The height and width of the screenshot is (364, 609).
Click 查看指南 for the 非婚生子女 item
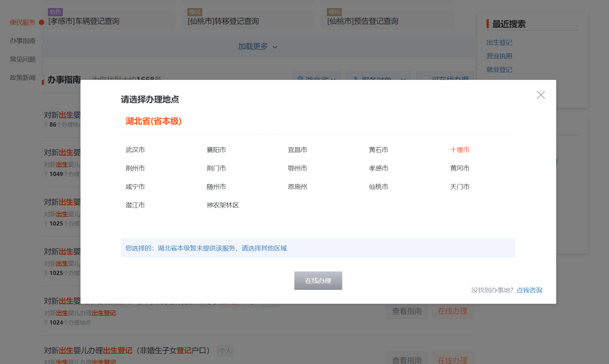[x=406, y=359]
